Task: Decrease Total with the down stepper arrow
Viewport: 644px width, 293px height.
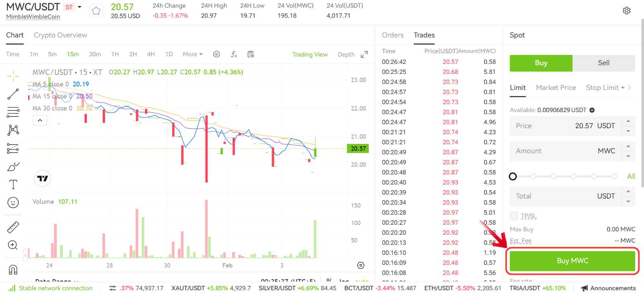Action: (x=628, y=201)
